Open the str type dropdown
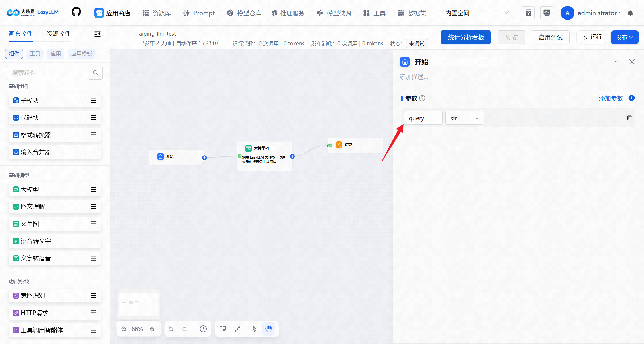 464,118
